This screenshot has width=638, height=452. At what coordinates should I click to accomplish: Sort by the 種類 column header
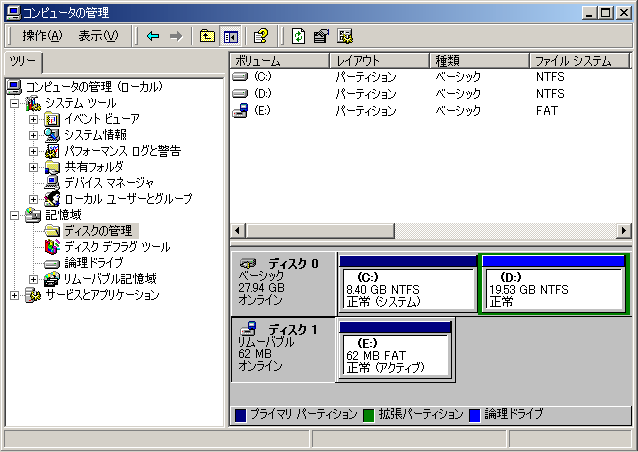point(479,61)
